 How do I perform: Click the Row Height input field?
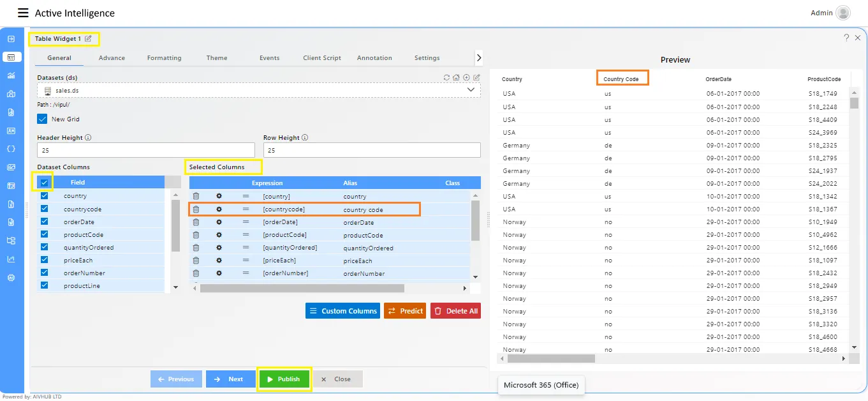(372, 150)
